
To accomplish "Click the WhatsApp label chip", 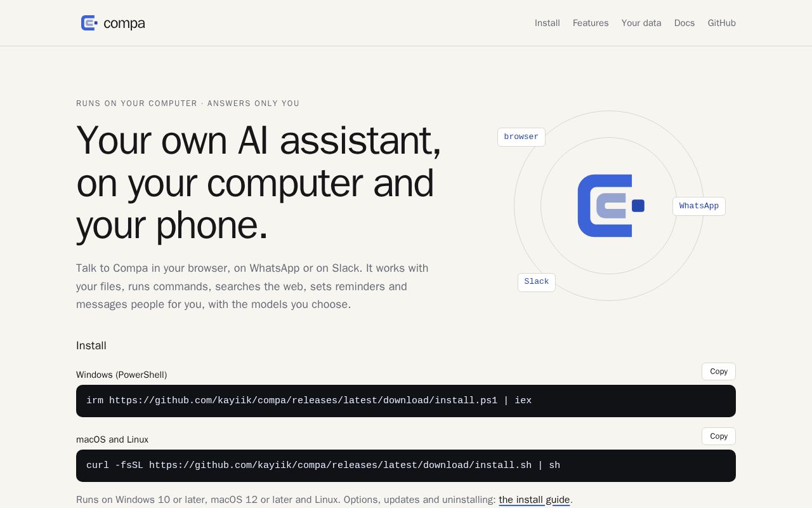I will point(699,206).
